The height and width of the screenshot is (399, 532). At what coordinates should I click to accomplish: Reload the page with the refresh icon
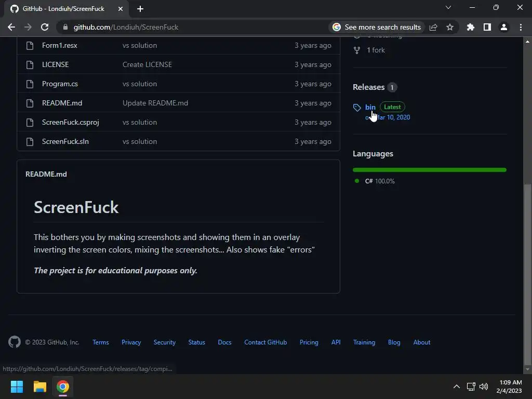click(45, 27)
